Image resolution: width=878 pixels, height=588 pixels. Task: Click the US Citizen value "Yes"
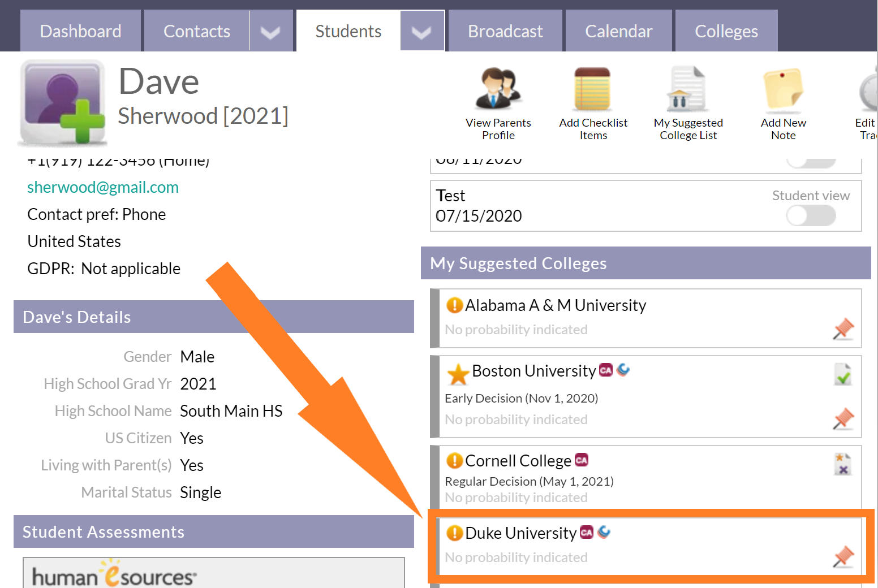click(192, 438)
